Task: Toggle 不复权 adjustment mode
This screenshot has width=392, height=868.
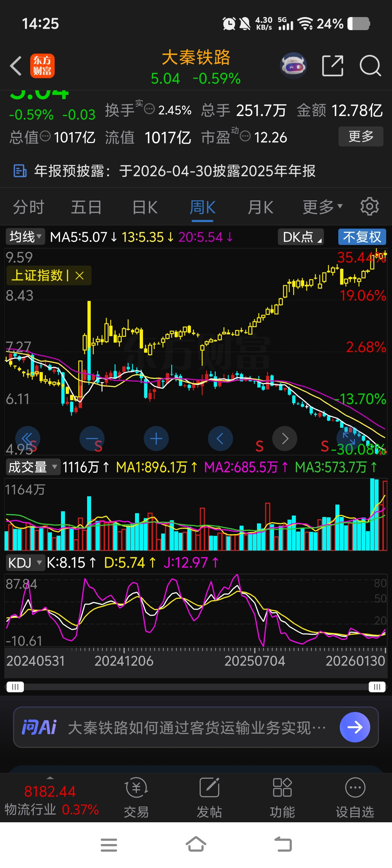Action: (x=362, y=237)
